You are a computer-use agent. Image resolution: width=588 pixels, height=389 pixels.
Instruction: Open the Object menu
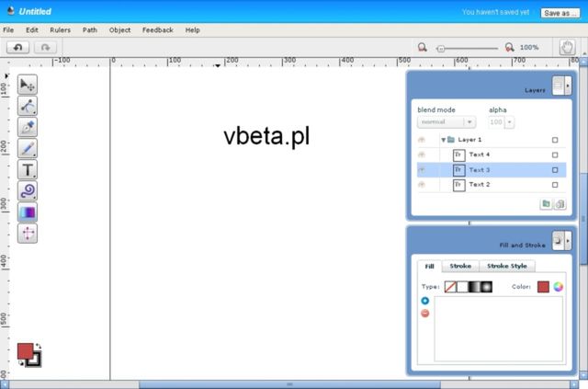point(119,30)
